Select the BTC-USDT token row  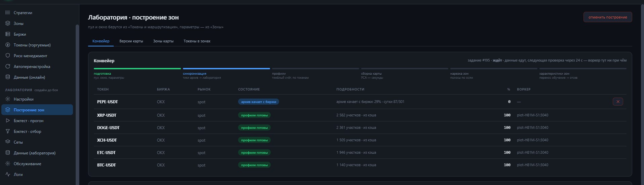pos(360,165)
